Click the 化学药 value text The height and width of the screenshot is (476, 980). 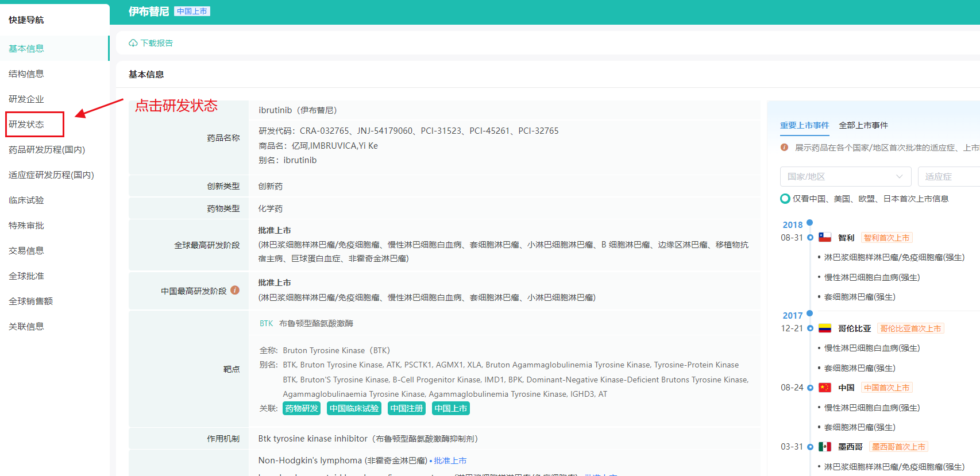click(x=270, y=208)
